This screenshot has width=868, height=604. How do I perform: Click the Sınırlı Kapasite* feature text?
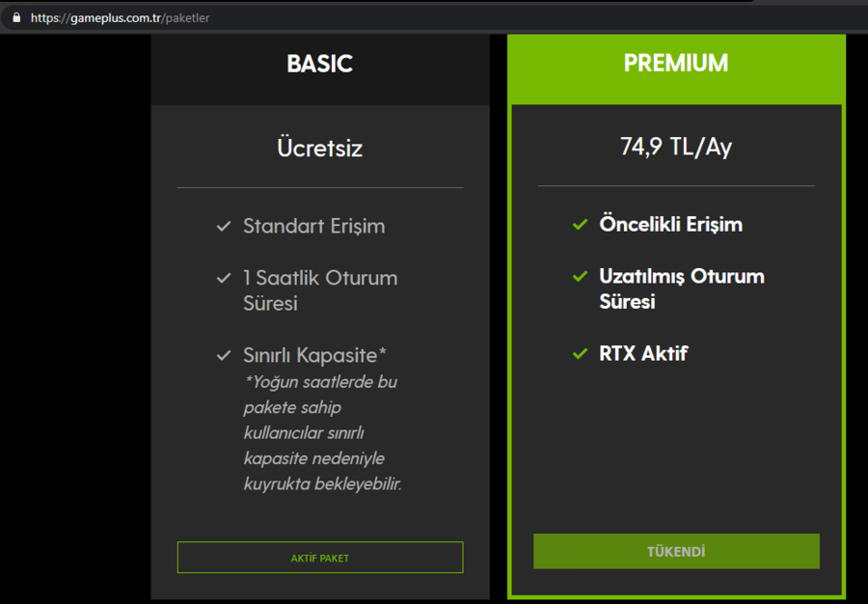click(315, 355)
